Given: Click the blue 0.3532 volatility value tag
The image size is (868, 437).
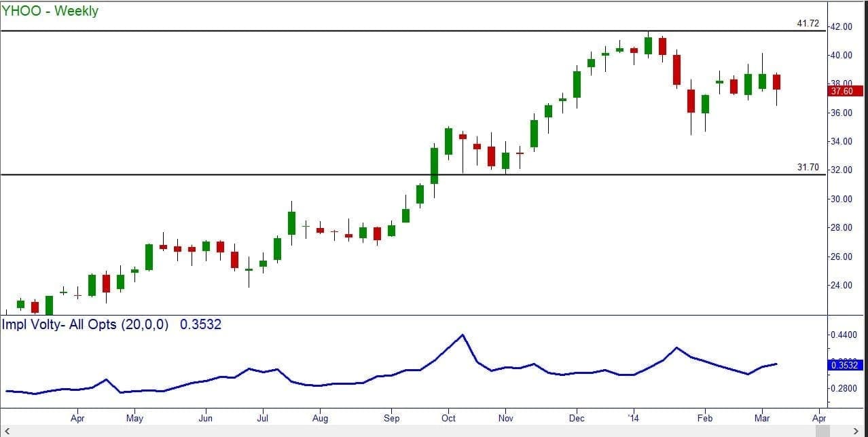Looking at the screenshot, I should 844,365.
